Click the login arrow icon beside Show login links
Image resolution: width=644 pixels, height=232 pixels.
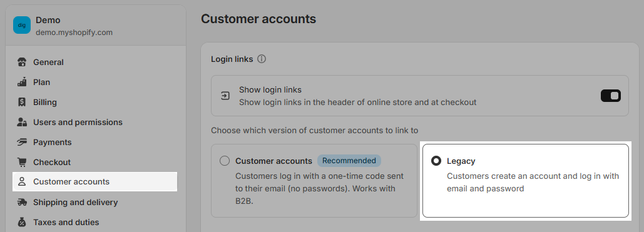click(225, 96)
